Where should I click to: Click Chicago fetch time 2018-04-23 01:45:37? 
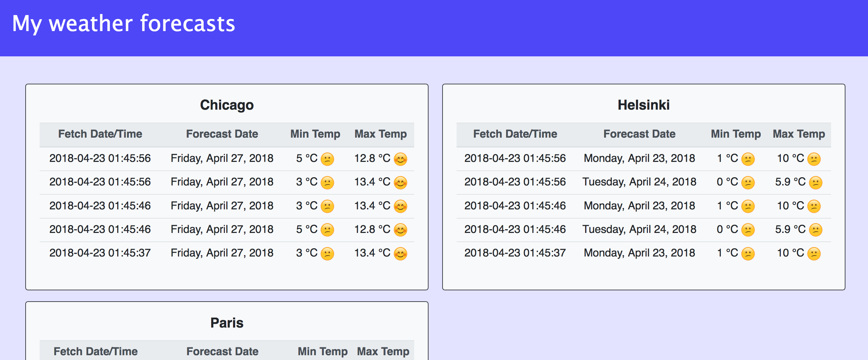[x=100, y=253]
